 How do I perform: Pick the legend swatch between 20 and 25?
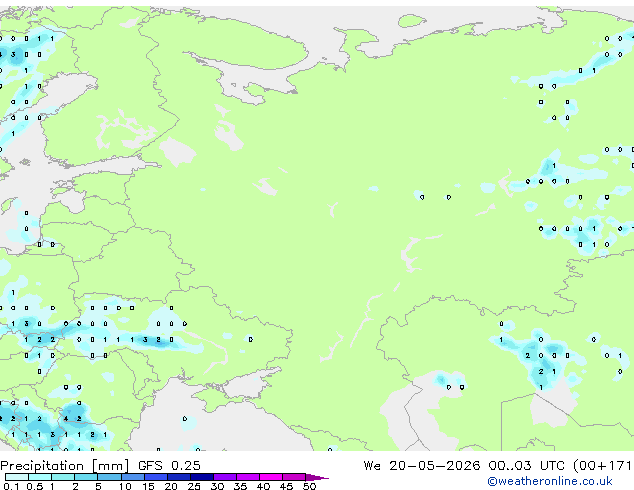179,477
